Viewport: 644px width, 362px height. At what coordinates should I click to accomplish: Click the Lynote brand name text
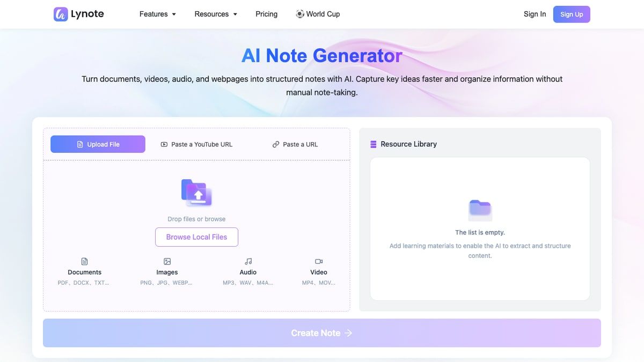87,14
